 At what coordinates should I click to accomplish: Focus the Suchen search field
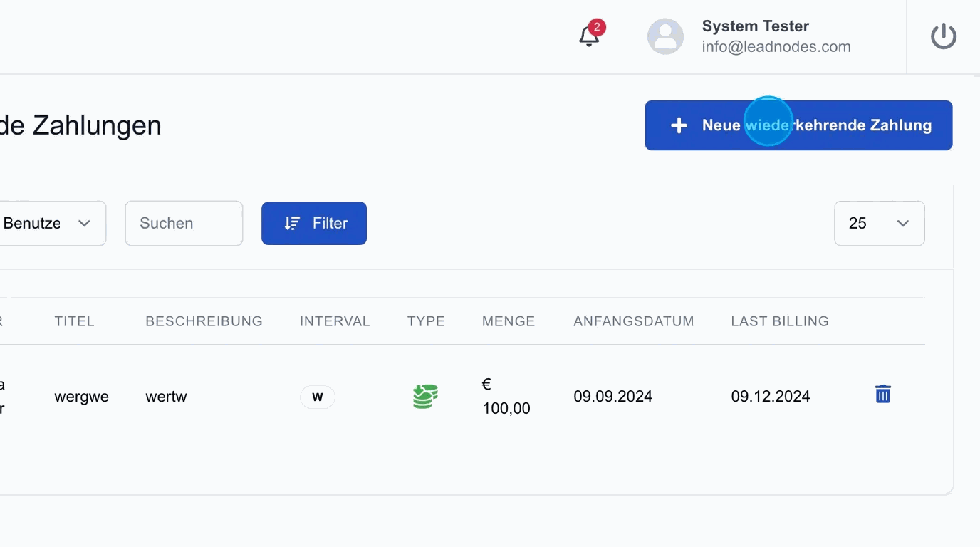[184, 224]
